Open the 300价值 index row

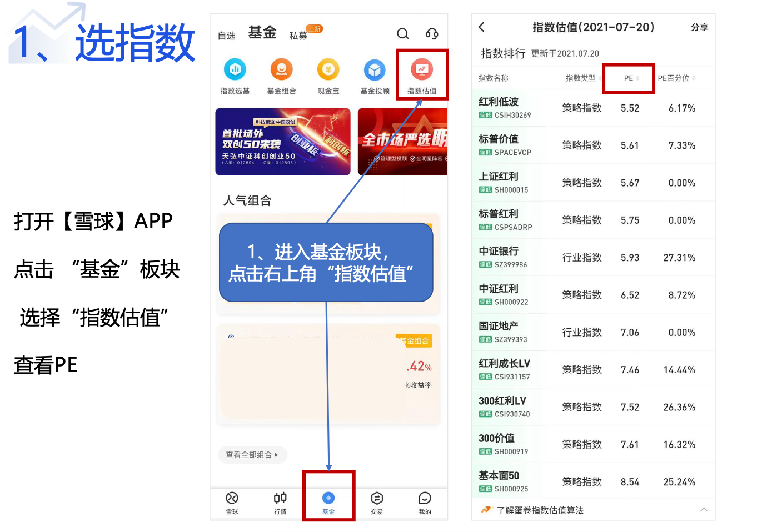tap(594, 444)
